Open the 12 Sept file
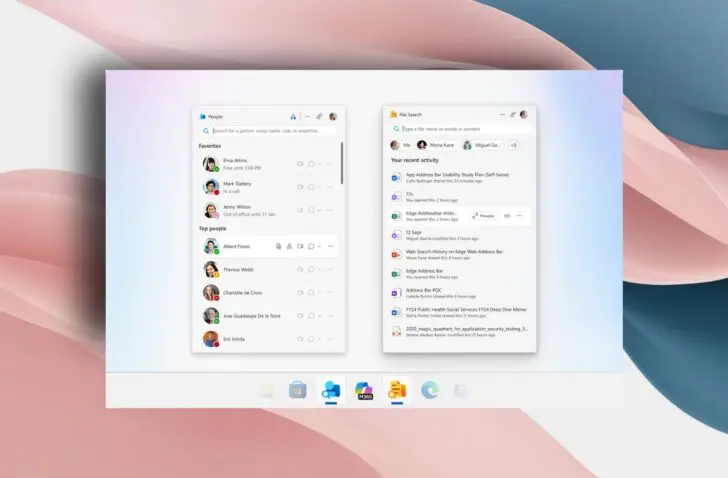The image size is (728, 478). [460, 235]
